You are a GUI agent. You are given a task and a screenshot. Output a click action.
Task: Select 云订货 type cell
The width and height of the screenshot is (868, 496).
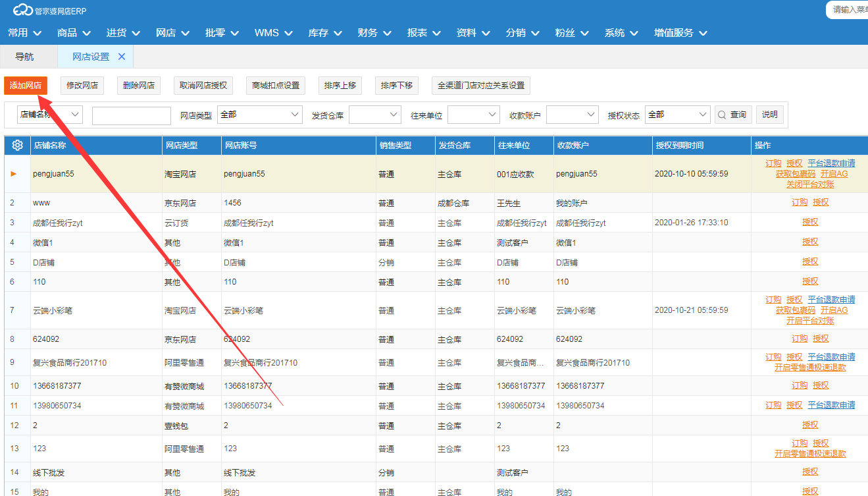(191, 223)
